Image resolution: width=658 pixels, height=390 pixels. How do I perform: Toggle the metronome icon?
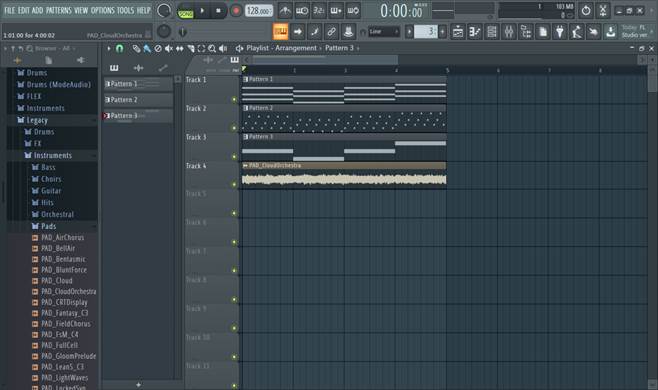pyautogui.click(x=285, y=10)
